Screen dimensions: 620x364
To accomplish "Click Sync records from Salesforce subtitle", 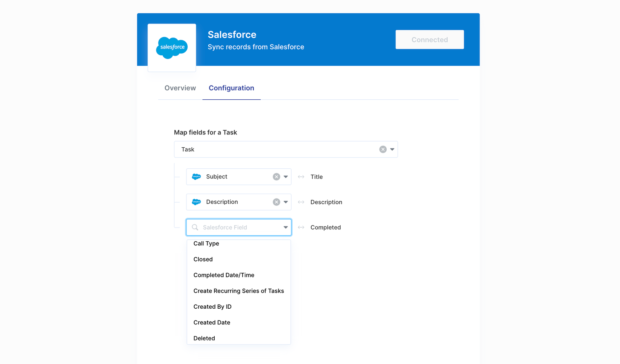I will pyautogui.click(x=256, y=47).
